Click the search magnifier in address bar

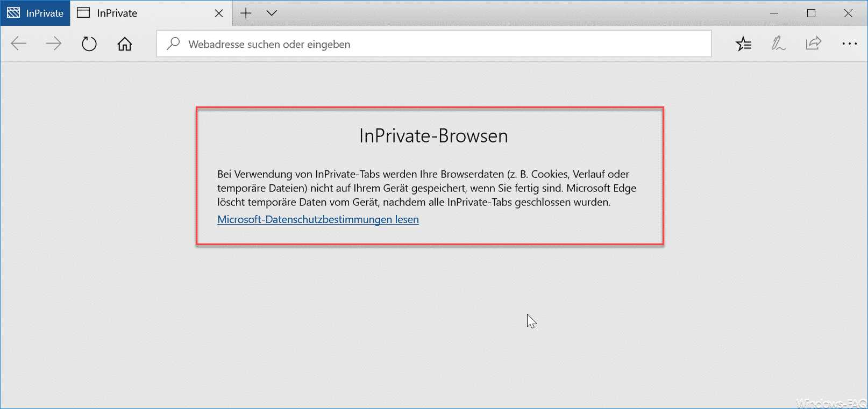[173, 44]
